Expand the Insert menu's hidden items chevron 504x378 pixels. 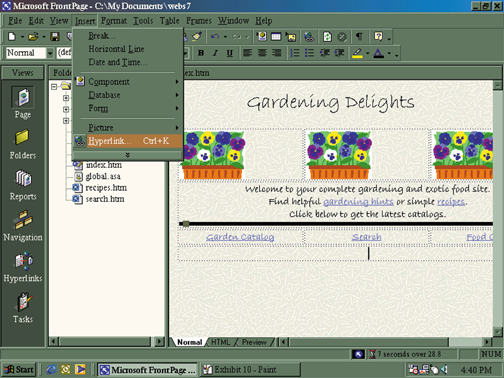[127, 155]
